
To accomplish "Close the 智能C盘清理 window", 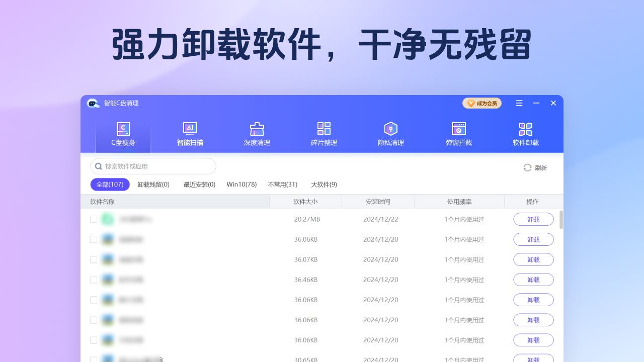I will [553, 103].
